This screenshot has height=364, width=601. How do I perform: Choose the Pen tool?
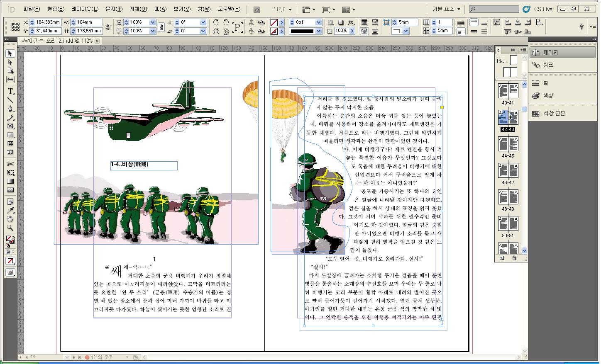(10, 109)
